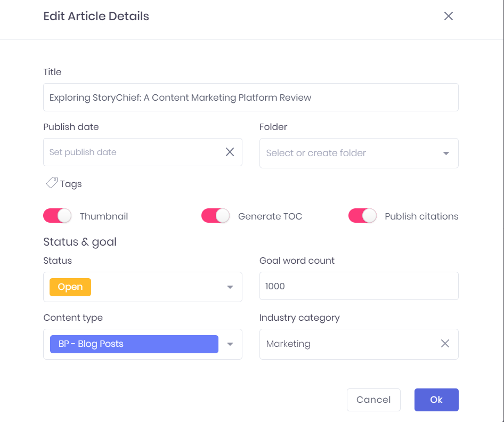Expand the Content type dropdown

click(230, 344)
